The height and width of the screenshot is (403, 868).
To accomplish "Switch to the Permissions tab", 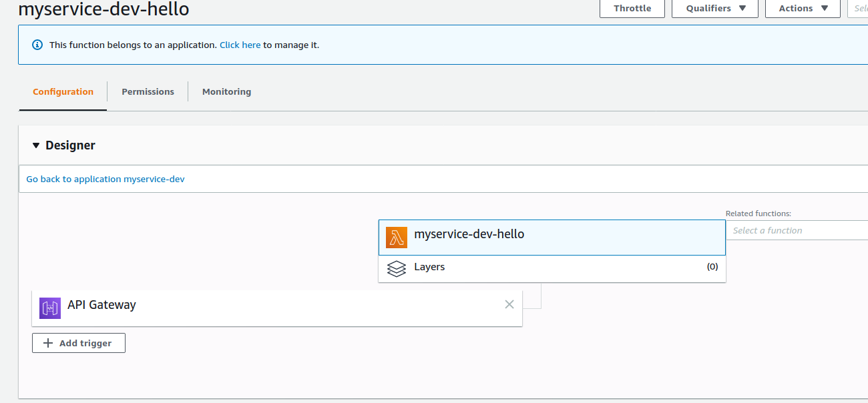I will 148,91.
